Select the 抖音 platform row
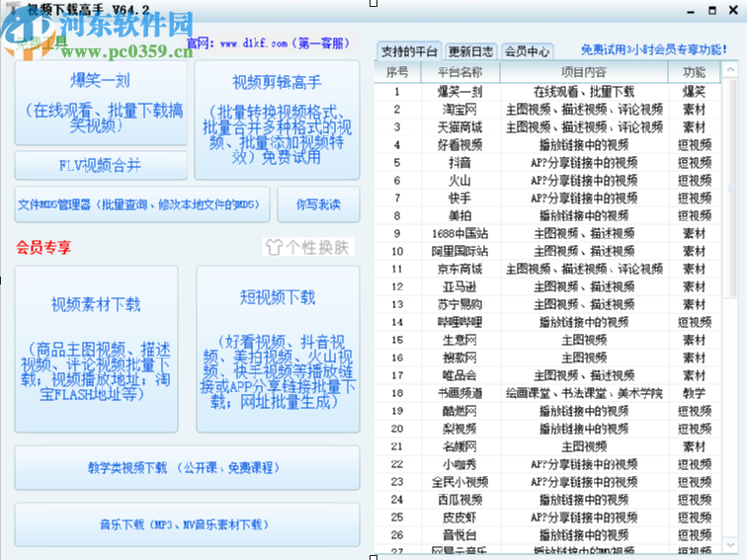This screenshot has height=560, width=747. [x=547, y=163]
